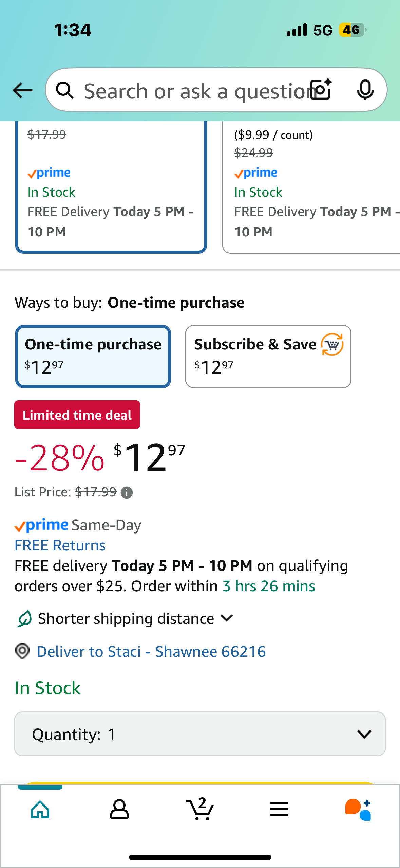The height and width of the screenshot is (868, 400).
Task: Change delivery address Deliver to Staci
Action: tap(151, 652)
